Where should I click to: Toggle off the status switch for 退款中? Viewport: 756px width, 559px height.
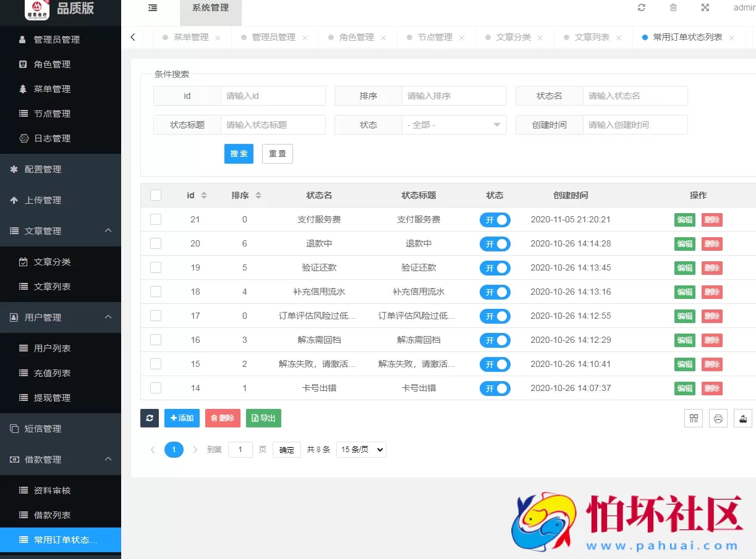click(495, 243)
